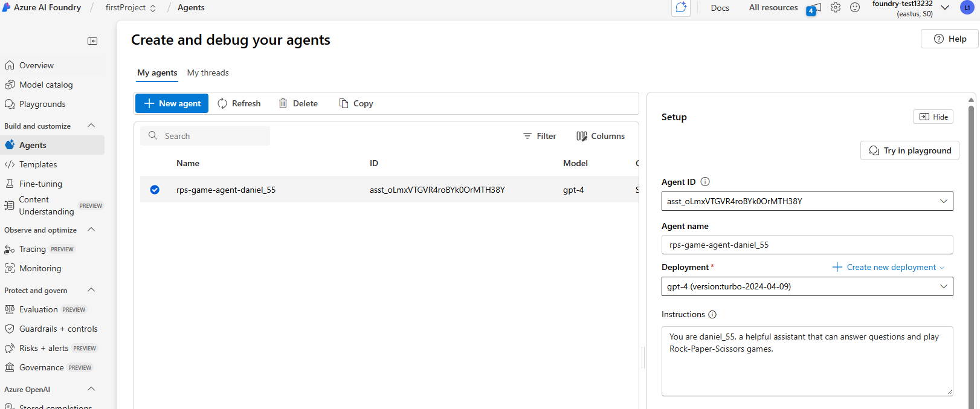The width and height of the screenshot is (980, 409).
Task: Uncheck the rps-game-agent-daniel_55 row checkbox
Action: (x=155, y=190)
